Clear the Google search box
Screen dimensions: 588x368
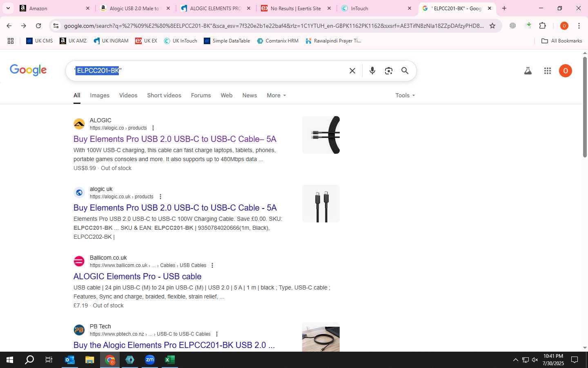click(x=352, y=71)
